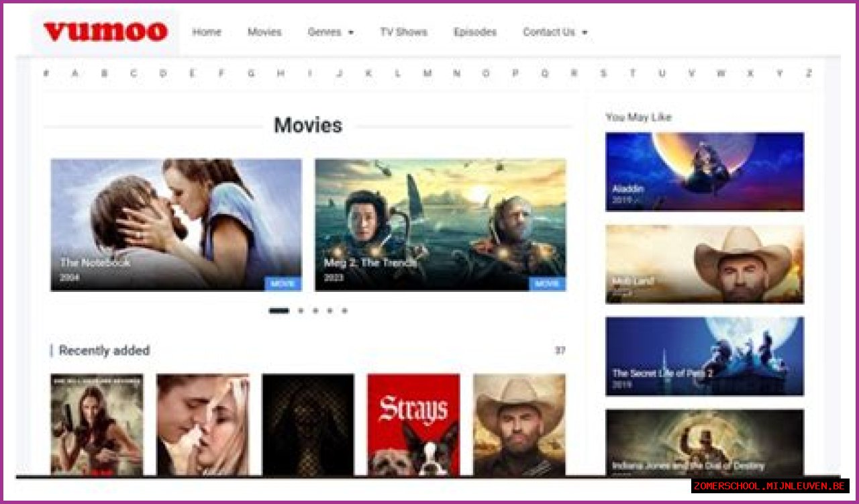Filter titles by letter P
This screenshot has width=859, height=504.
(x=515, y=73)
